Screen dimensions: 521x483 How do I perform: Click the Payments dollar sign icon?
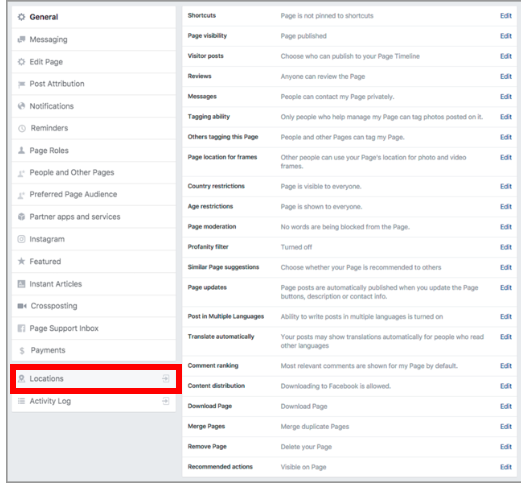tap(22, 350)
